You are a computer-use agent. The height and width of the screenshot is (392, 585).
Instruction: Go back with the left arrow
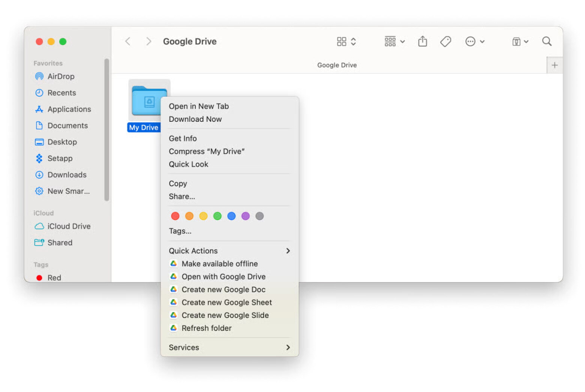(x=128, y=41)
